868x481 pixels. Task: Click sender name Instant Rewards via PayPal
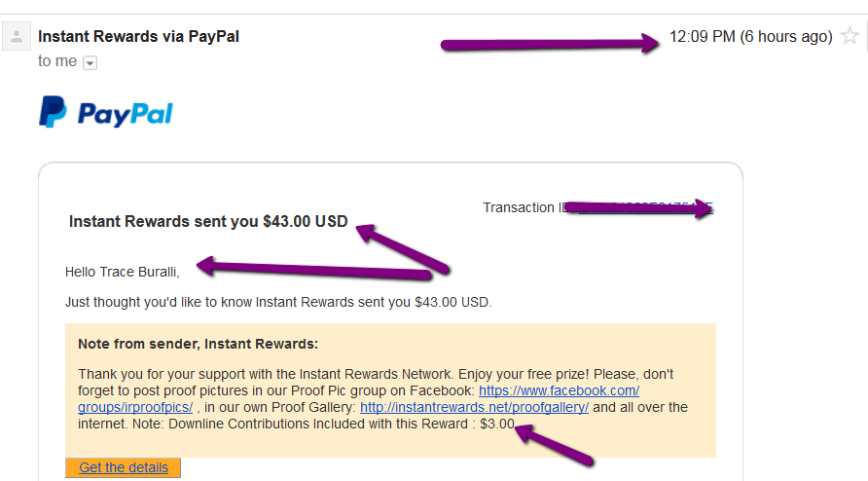click(138, 37)
